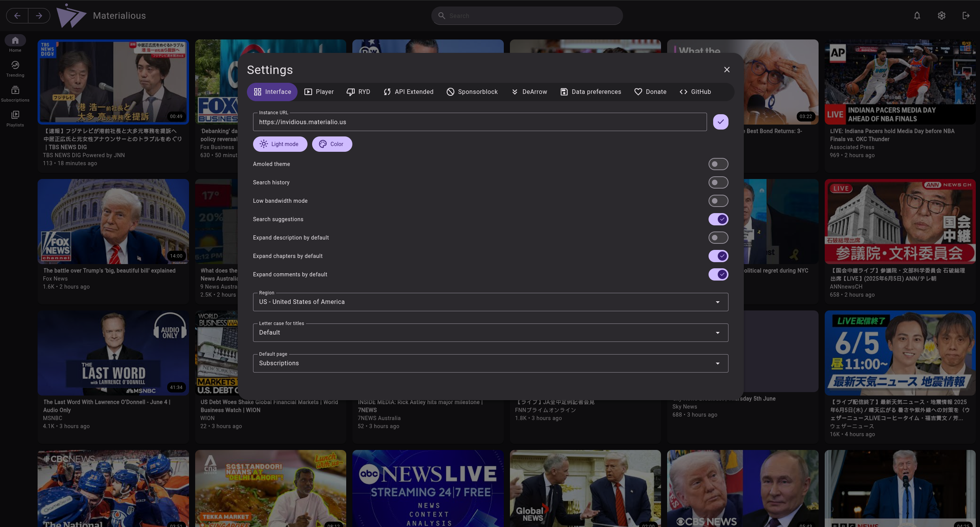Open CBS News Trump Putin thumbnail
Image resolution: width=980 pixels, height=527 pixels.
tap(743, 489)
